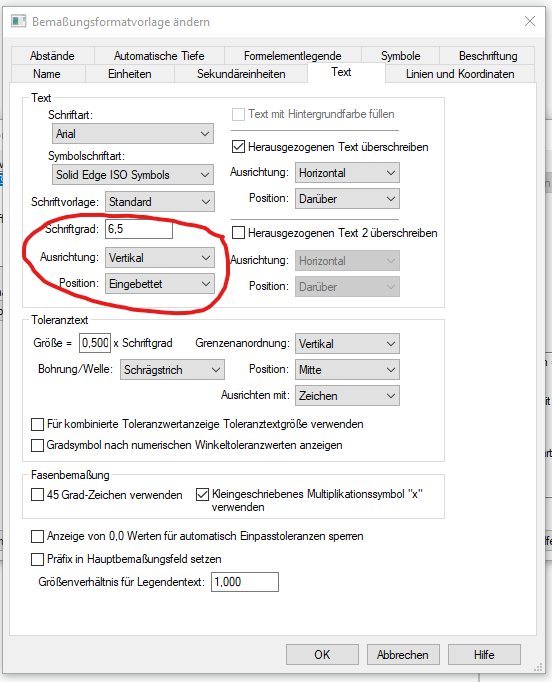This screenshot has width=552, height=682.
Task: Toggle Herausgezogenen Text überschreiben checkbox
Action: (x=238, y=147)
